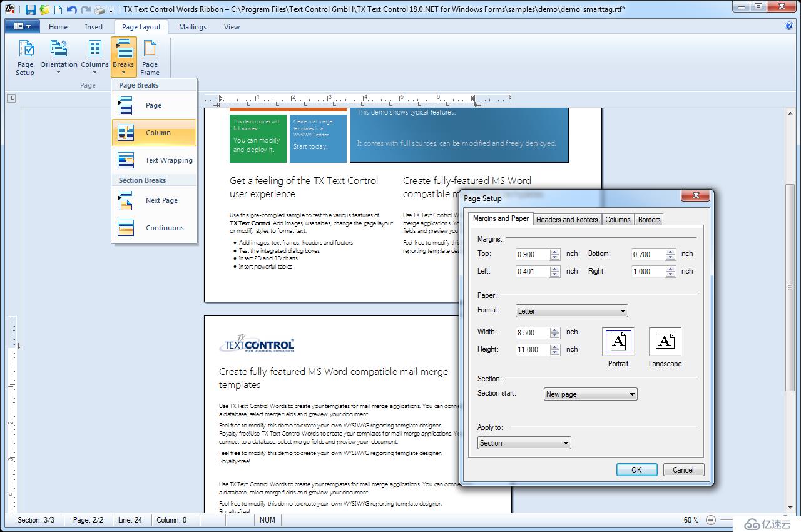
Task: Click the tab-stop selector at ruler corner
Action: [x=11, y=98]
